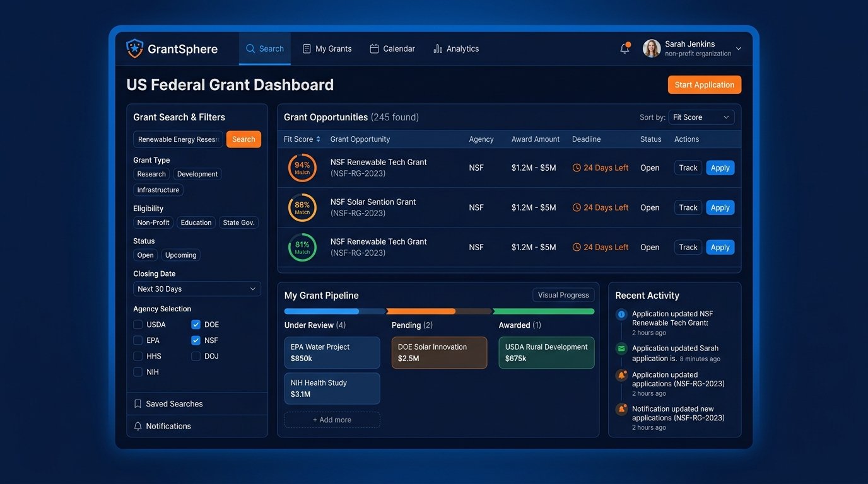Screen dimensions: 868x484
Task: Click the Saved Searches bookmark icon
Action: pyautogui.click(x=138, y=404)
